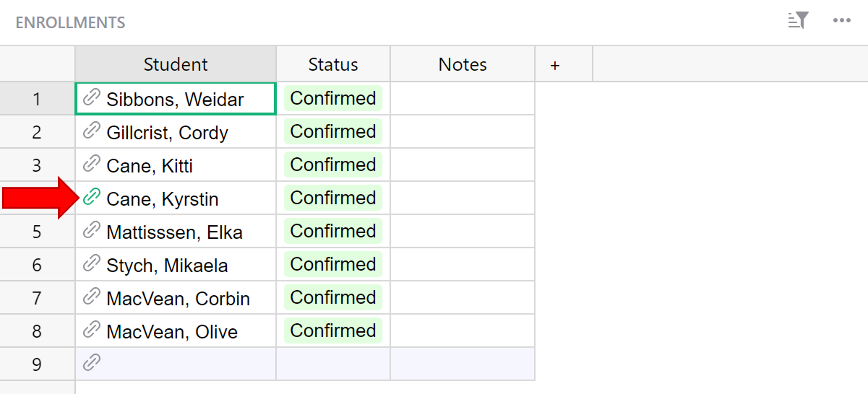
Task: Select the Status column header
Action: coord(333,64)
